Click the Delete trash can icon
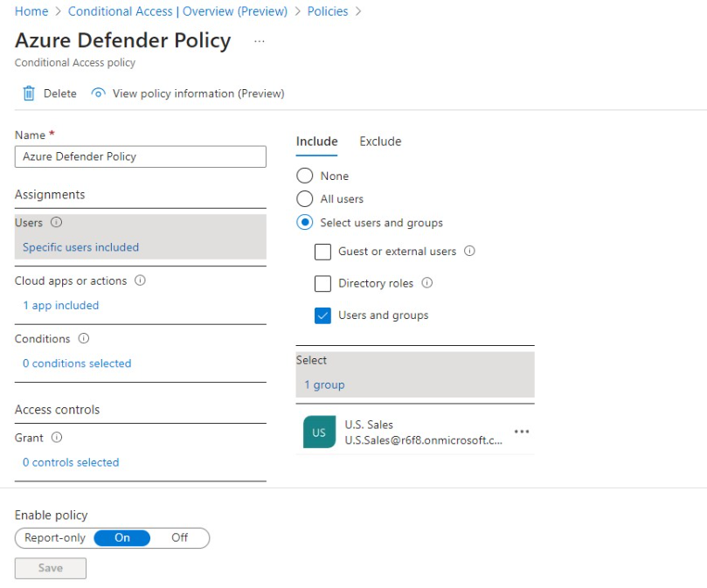Screen dimensions: 707x588 click(x=29, y=93)
